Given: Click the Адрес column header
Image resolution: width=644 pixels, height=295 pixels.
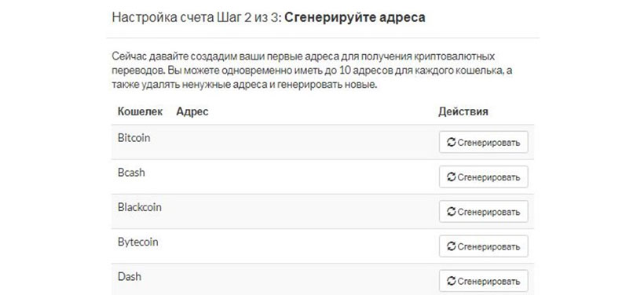Looking at the screenshot, I should point(192,111).
